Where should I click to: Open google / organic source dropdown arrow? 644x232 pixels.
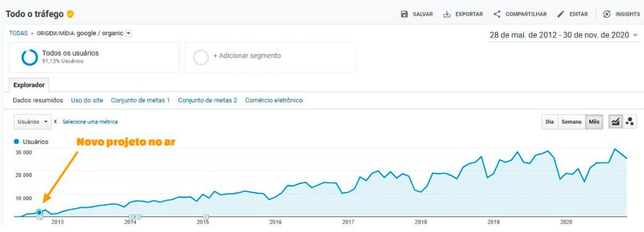(128, 34)
